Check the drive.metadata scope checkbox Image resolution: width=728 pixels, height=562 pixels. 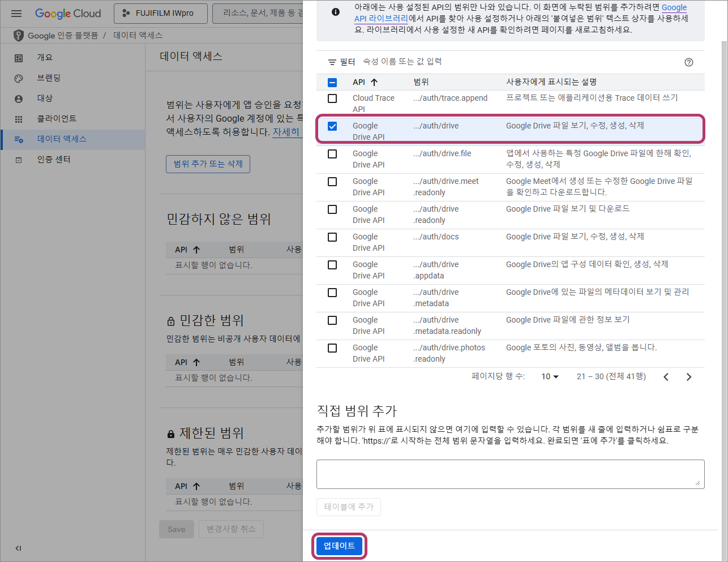point(332,293)
